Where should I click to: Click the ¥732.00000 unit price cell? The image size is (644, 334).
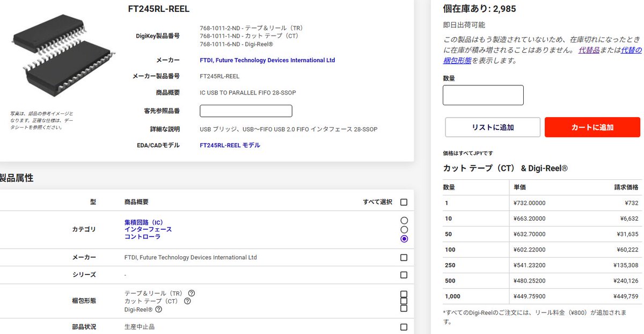(529, 203)
